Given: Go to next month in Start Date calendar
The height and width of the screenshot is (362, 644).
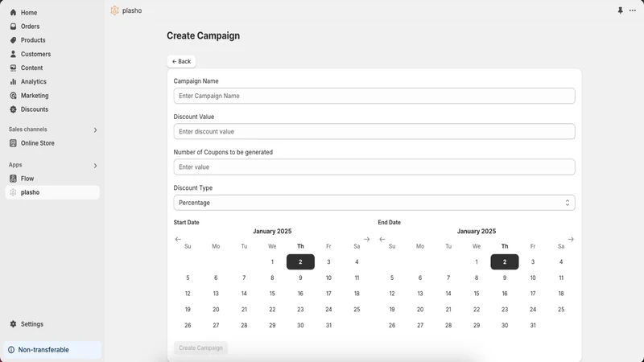Looking at the screenshot, I should pos(367,239).
